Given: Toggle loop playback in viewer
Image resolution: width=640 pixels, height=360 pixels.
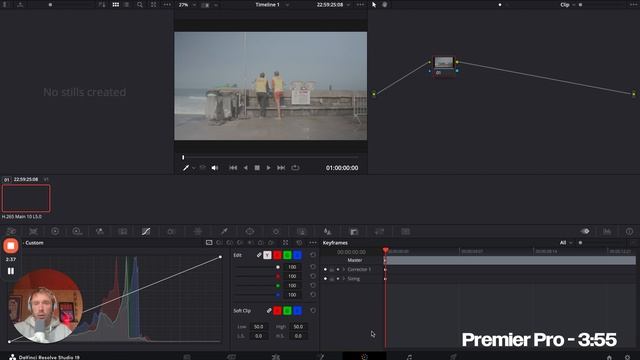Looking at the screenshot, I should 295,168.
